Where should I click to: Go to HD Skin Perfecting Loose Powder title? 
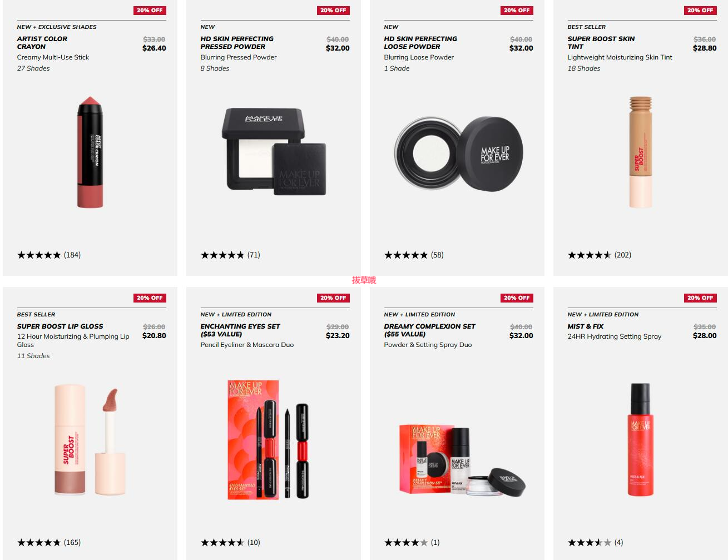(x=420, y=43)
